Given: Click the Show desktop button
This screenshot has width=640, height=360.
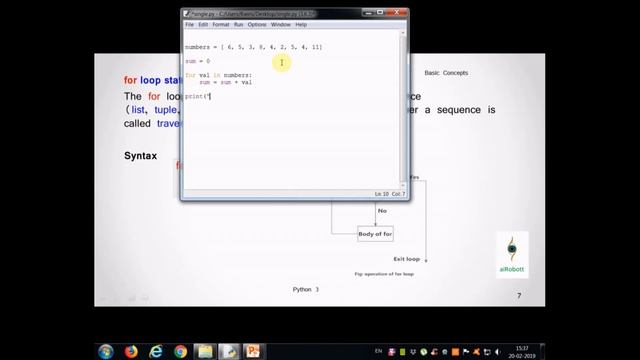Looking at the screenshot, I should (x=542, y=351).
